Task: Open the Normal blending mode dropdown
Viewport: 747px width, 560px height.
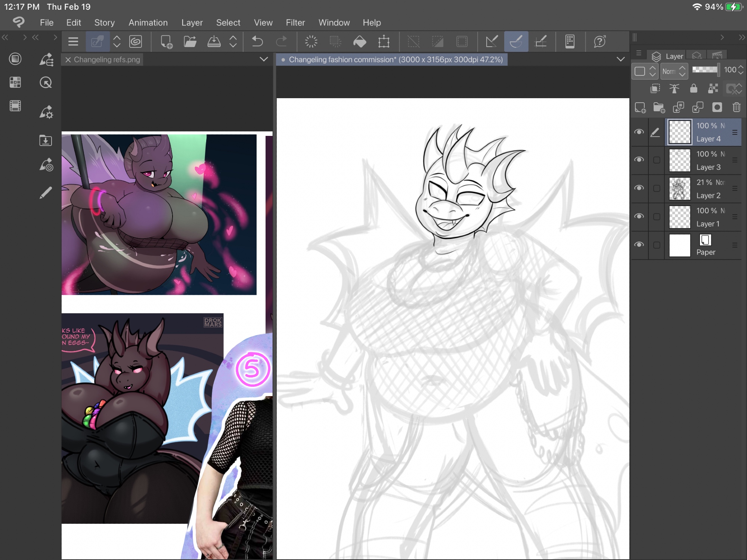Action: pos(674,71)
